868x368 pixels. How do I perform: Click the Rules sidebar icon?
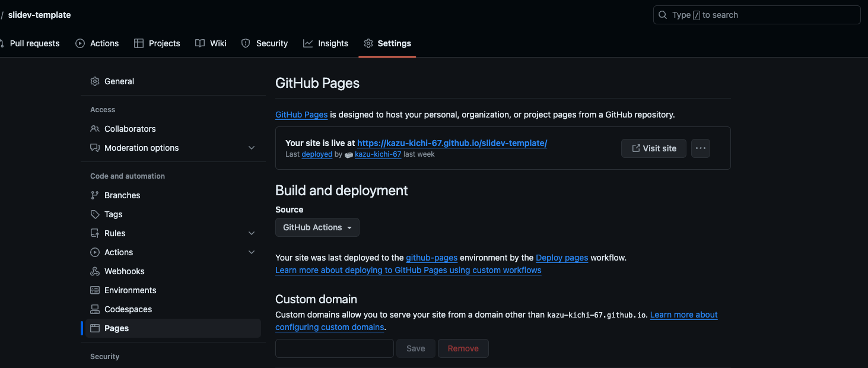tap(95, 233)
